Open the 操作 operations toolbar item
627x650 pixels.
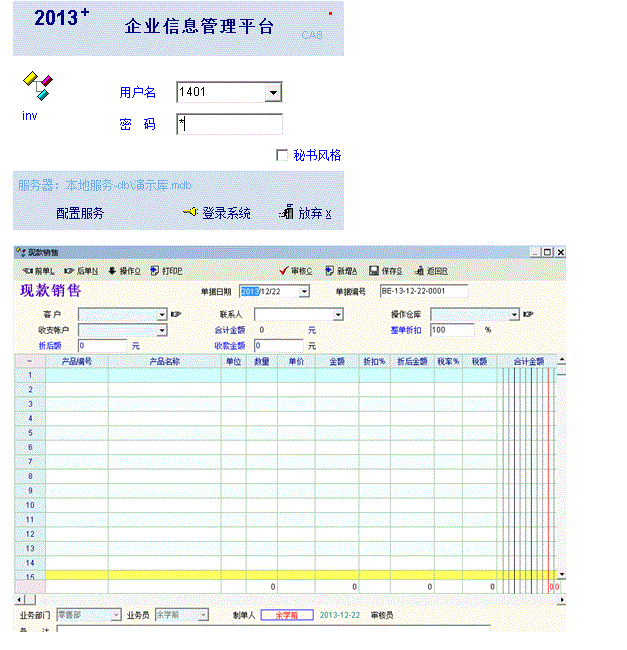click(112, 270)
